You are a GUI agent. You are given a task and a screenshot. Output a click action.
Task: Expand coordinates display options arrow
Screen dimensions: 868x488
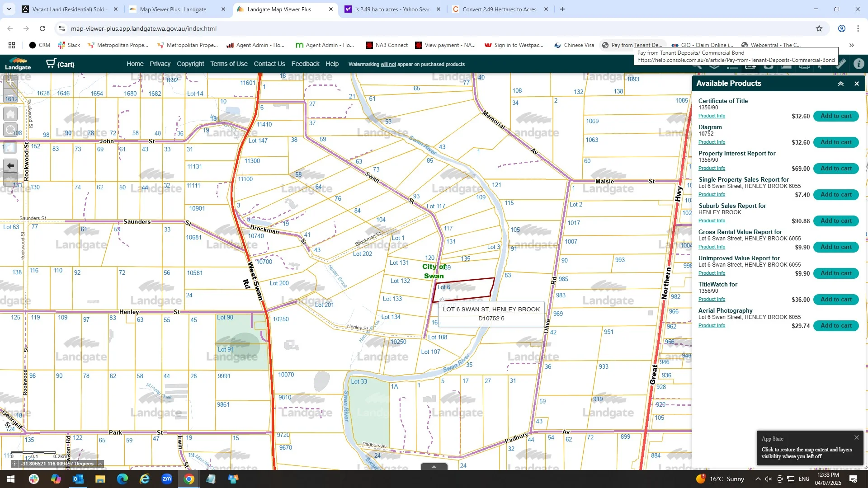100,464
